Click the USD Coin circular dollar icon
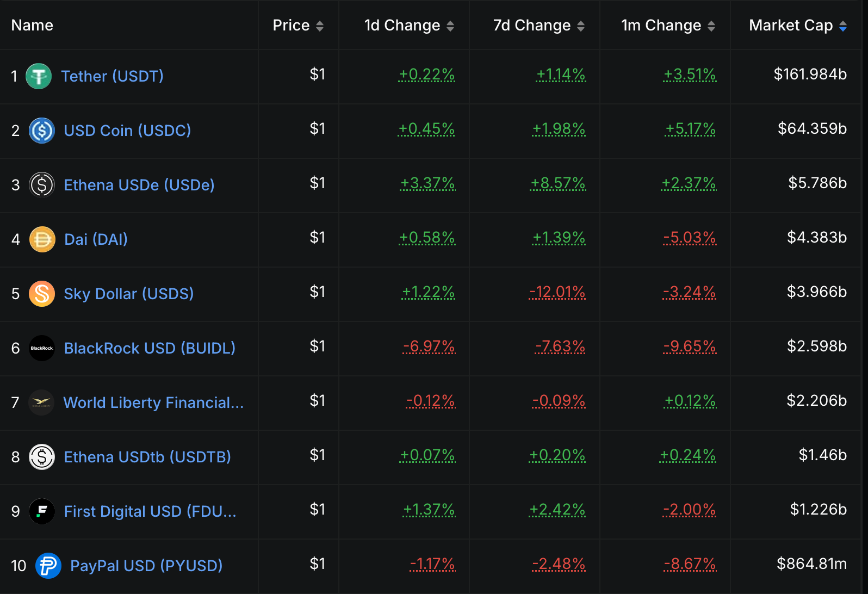 coord(42,131)
